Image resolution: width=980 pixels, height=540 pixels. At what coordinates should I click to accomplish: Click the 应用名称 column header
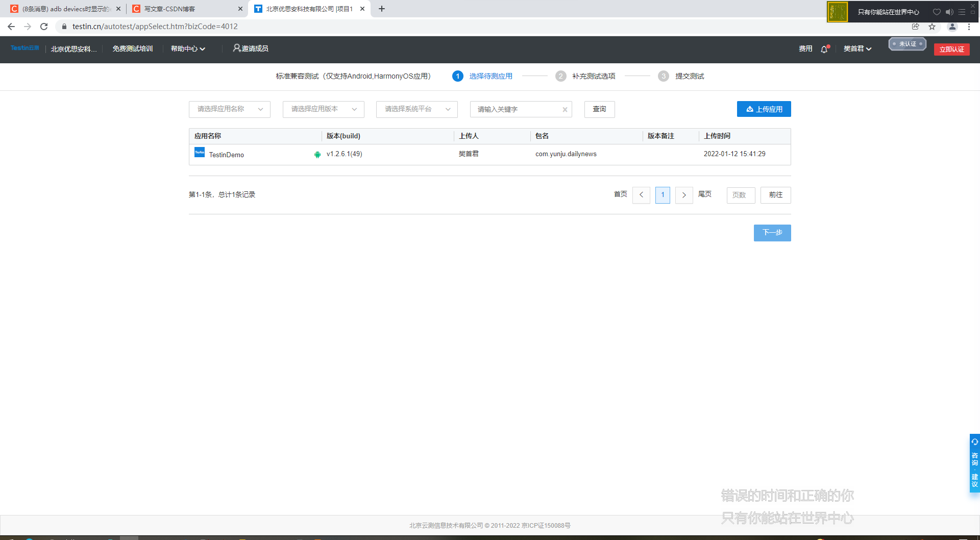(208, 136)
